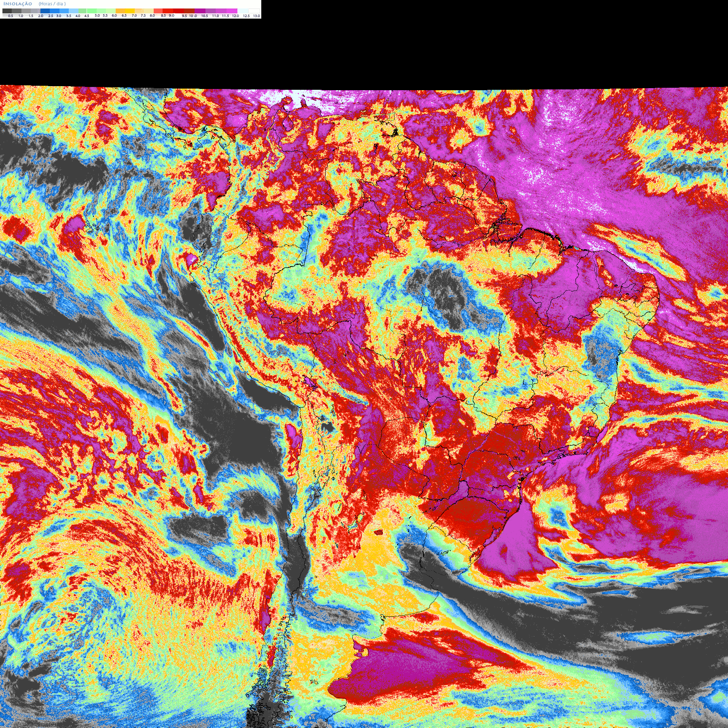Select the dark purple swatch above 10.5

tap(200, 11)
